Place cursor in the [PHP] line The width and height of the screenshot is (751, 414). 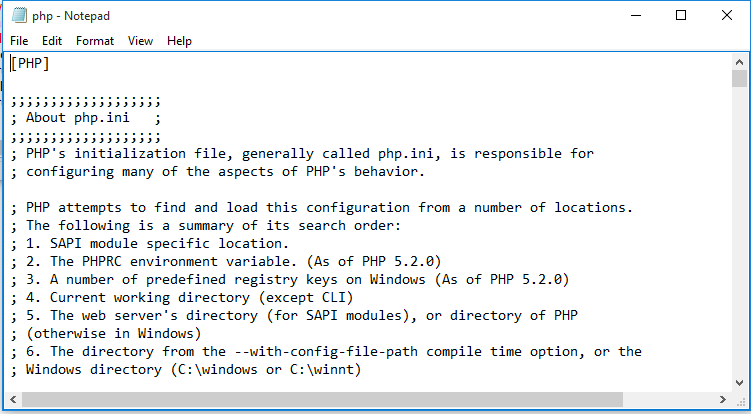point(30,63)
